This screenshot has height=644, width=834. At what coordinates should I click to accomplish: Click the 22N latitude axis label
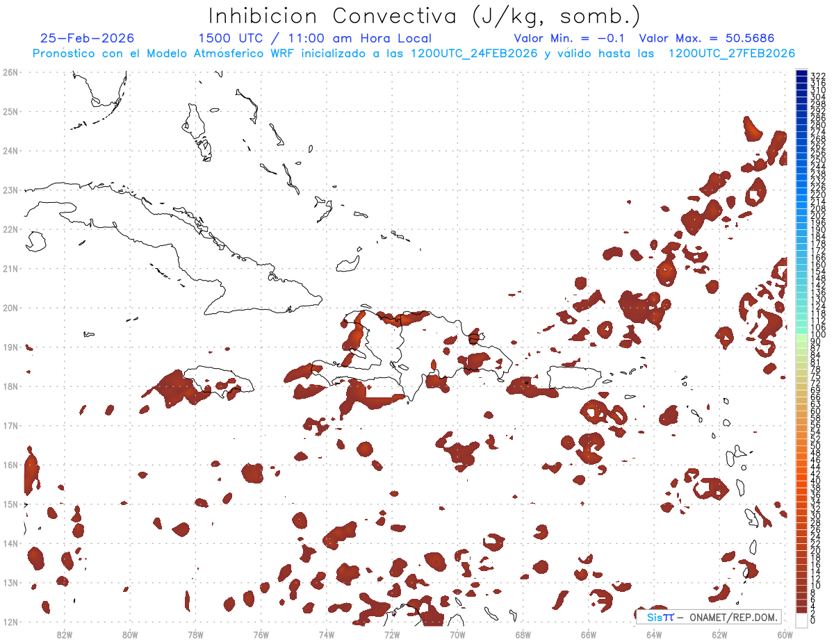point(10,229)
